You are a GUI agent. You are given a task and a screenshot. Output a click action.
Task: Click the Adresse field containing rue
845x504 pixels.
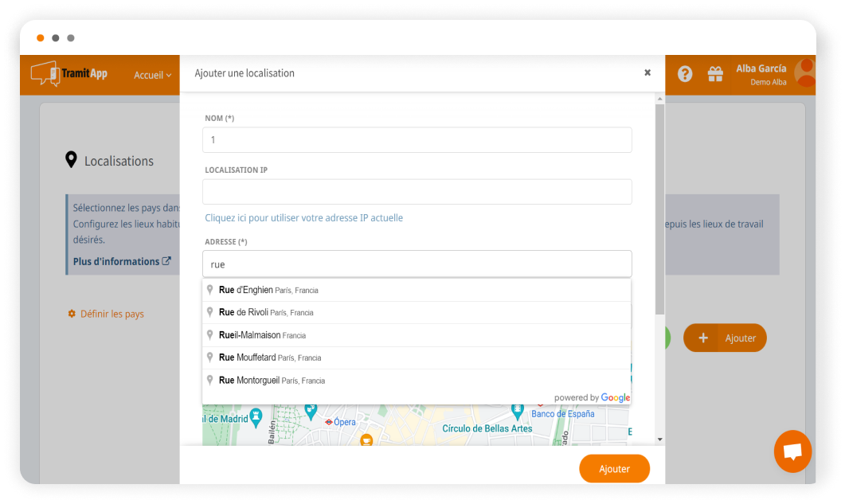point(417,264)
